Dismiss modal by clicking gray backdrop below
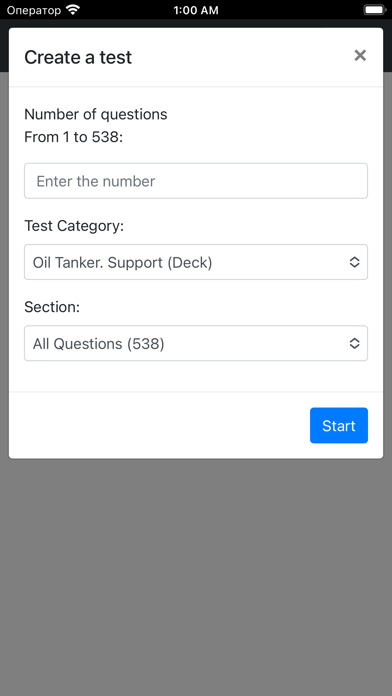392x696 pixels. (196, 577)
